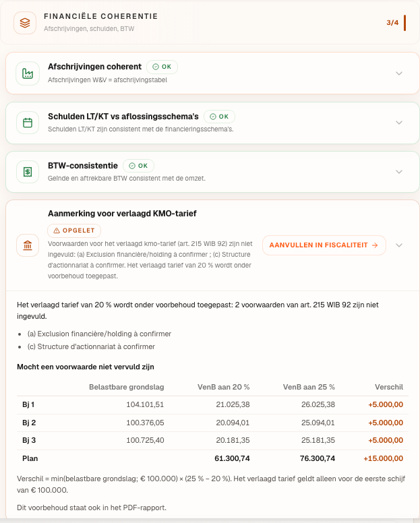Click the Plan total 61.300,74

(232, 458)
